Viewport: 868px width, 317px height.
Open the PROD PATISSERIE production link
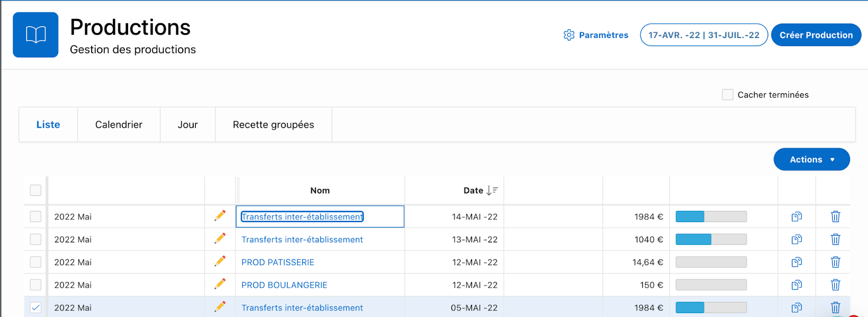(278, 262)
